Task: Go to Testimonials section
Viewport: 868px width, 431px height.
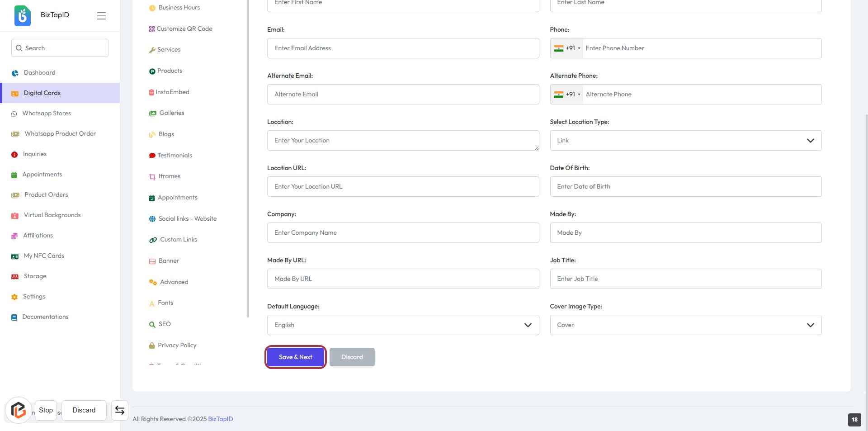Action: (175, 156)
